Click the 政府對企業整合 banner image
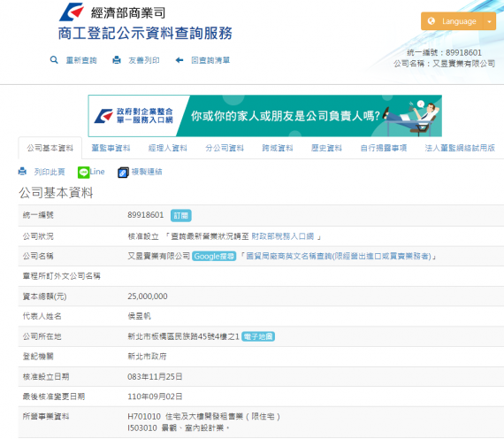504x439 pixels. pos(265,116)
